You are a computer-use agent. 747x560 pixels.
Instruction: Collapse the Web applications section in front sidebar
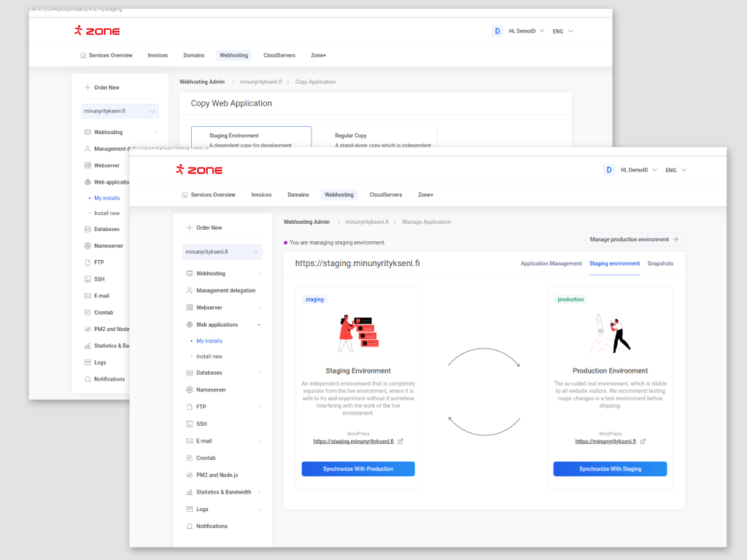pyautogui.click(x=259, y=324)
